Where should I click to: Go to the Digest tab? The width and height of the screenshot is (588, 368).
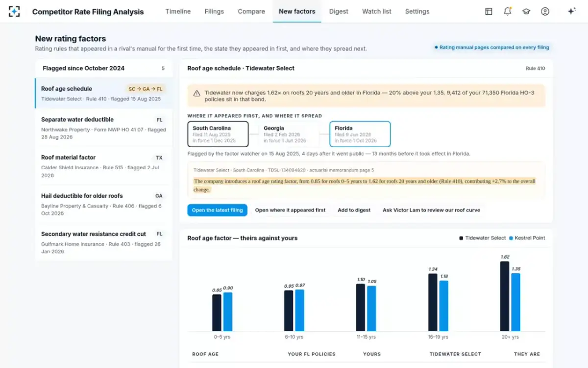(x=339, y=11)
